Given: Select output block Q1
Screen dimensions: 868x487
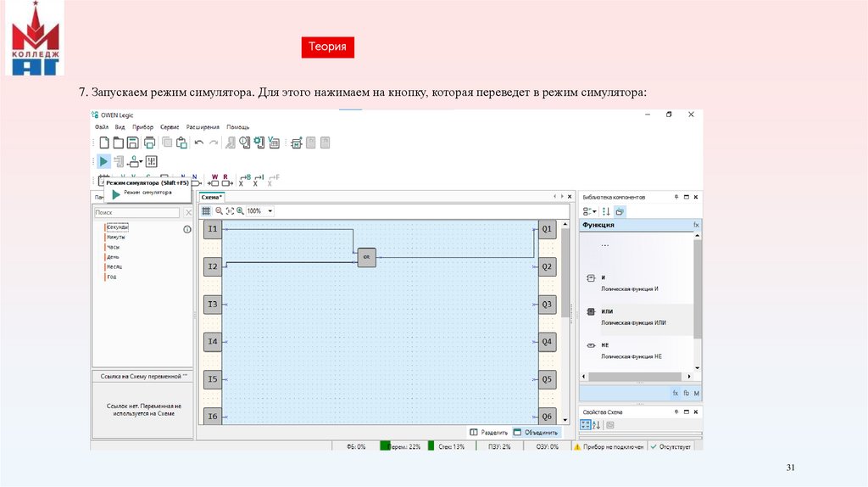Looking at the screenshot, I should coord(547,229).
